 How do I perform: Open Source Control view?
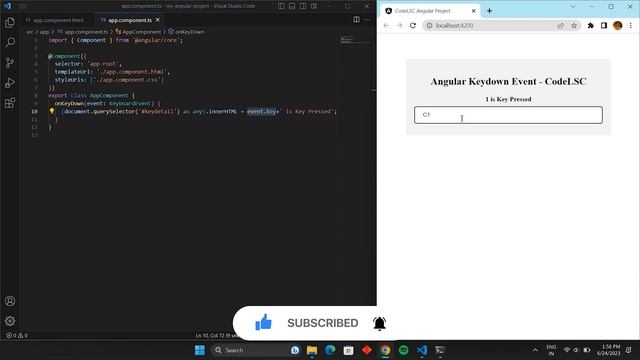point(10,62)
